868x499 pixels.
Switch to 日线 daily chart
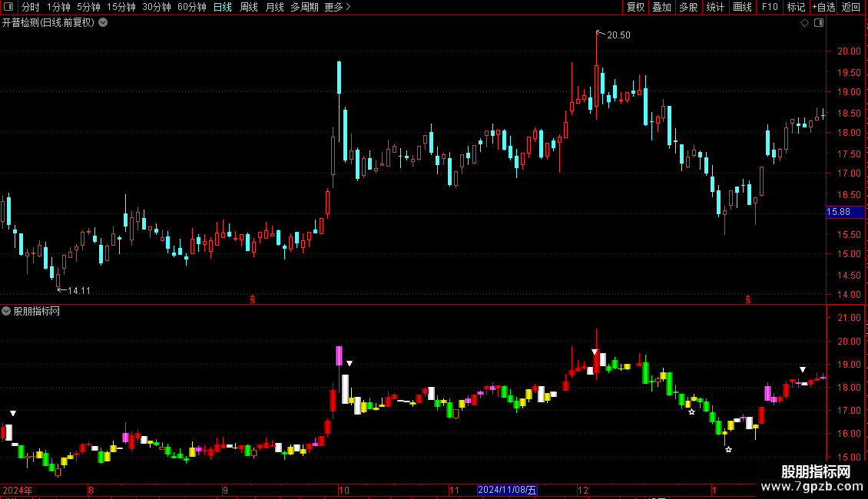(223, 7)
